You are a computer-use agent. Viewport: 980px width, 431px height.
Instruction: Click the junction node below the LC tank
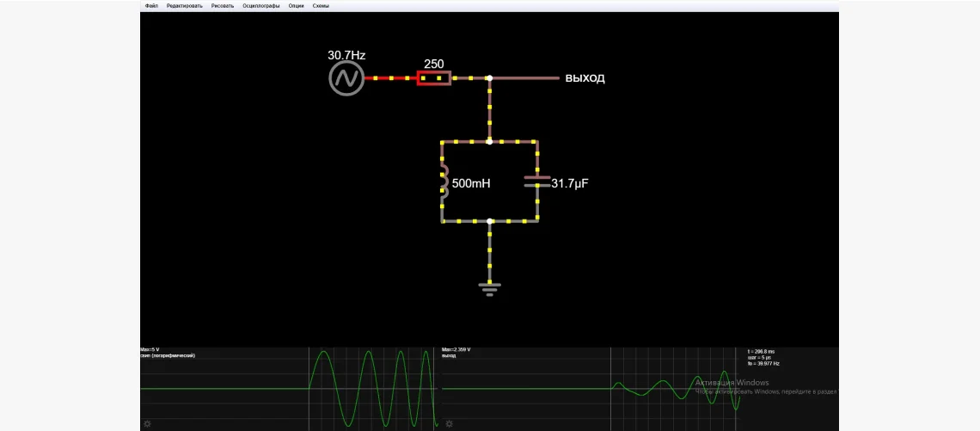(490, 221)
